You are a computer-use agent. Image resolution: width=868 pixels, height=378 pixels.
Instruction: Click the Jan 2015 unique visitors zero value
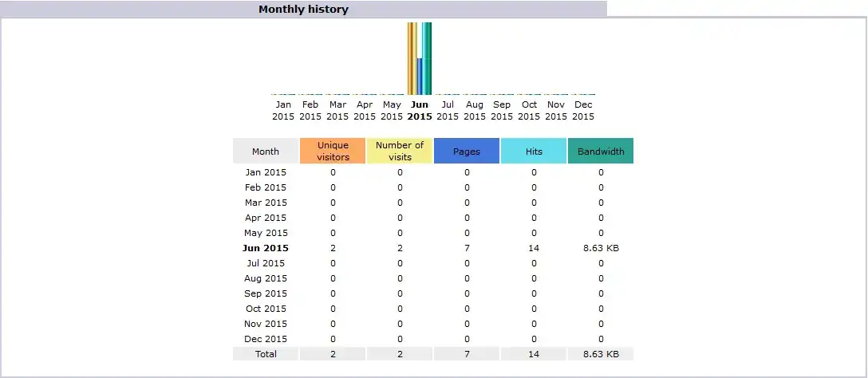(333, 172)
